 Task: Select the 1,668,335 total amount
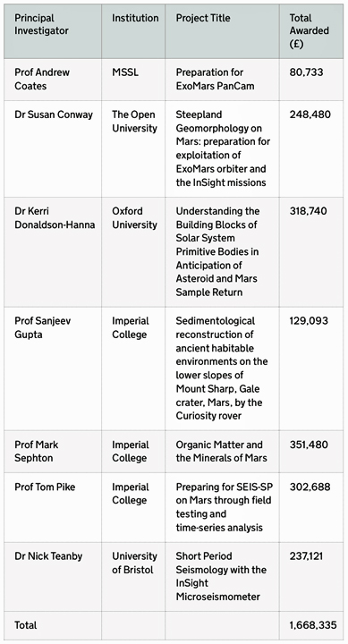pos(313,625)
